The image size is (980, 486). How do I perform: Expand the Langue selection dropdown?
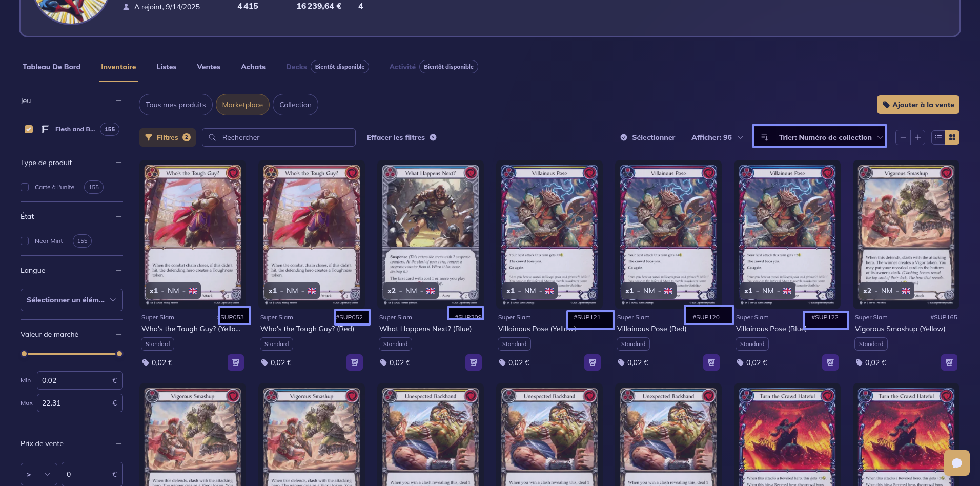tap(71, 300)
